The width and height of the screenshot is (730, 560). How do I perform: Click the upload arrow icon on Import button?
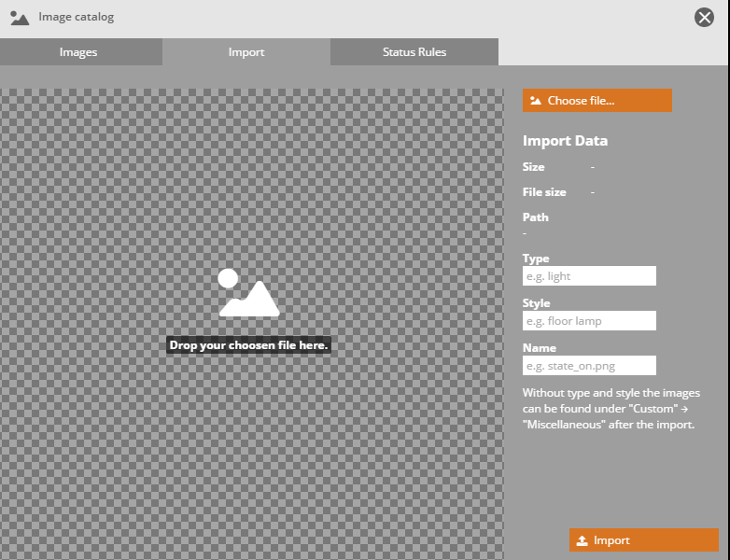(x=582, y=540)
